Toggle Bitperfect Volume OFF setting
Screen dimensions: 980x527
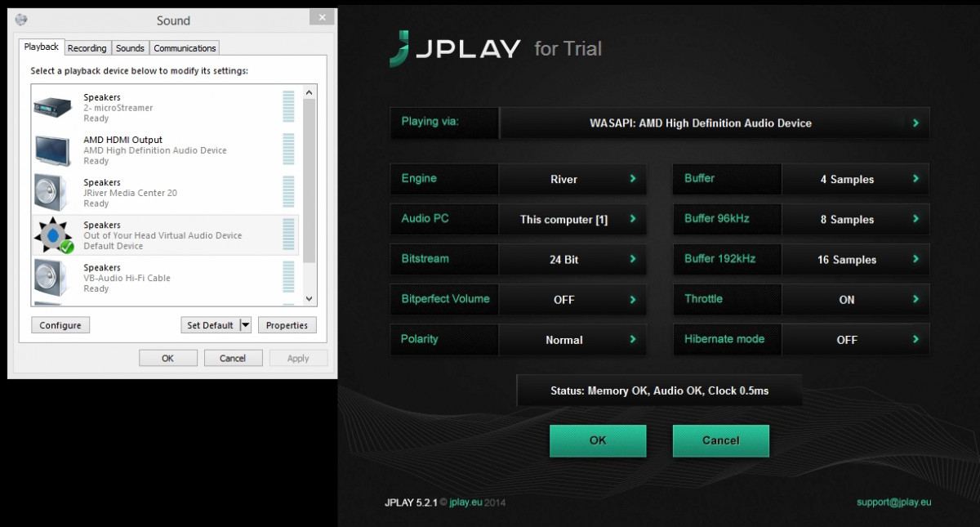[572, 300]
